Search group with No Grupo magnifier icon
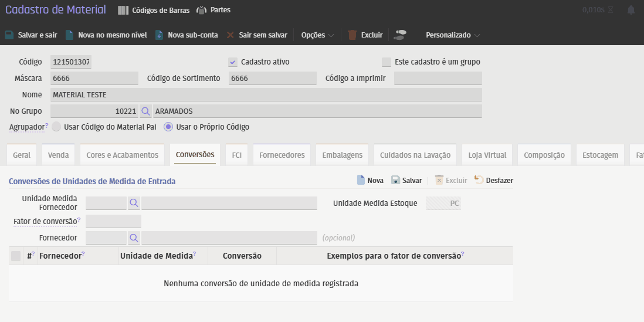644x322 pixels. [145, 111]
